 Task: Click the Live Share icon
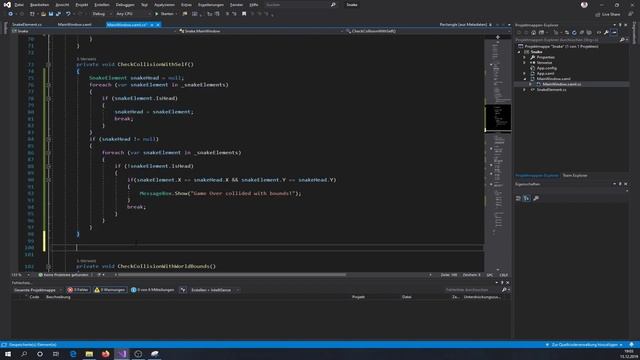point(598,14)
